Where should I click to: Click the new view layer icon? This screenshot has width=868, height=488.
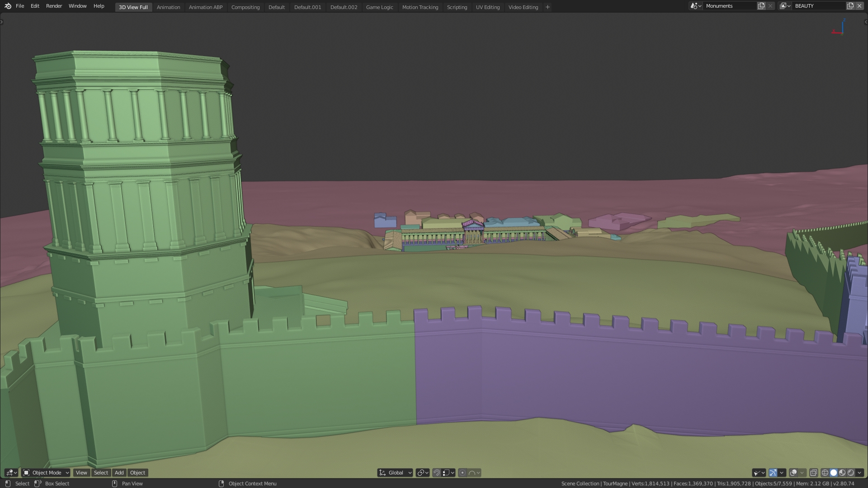(850, 6)
